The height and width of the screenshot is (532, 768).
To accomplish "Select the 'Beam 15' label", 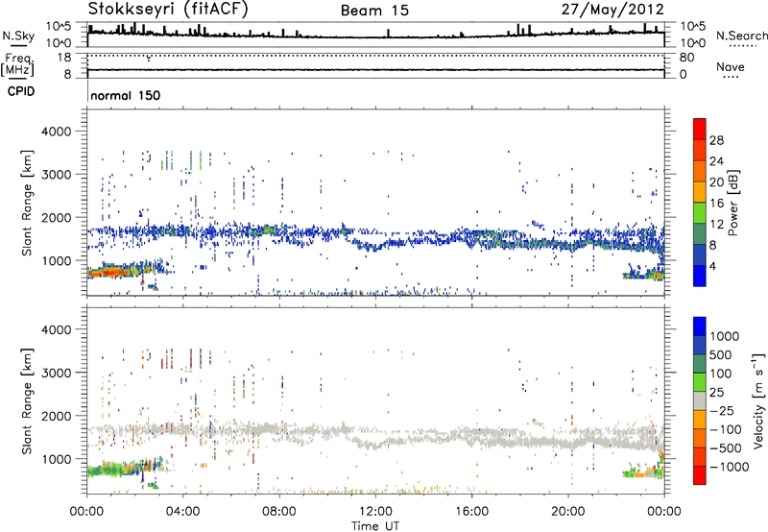I will pos(374,11).
